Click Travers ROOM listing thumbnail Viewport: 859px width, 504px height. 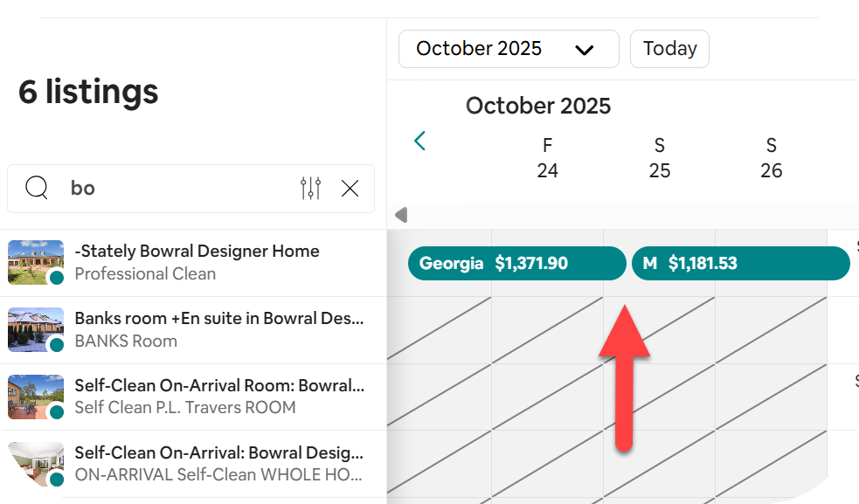point(36,397)
